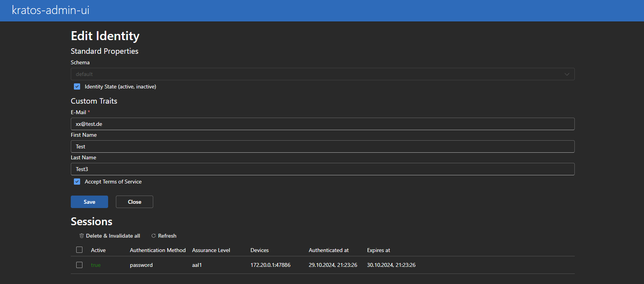Click the Identity State (active, inactive) label
The image size is (644, 284).
121,86
